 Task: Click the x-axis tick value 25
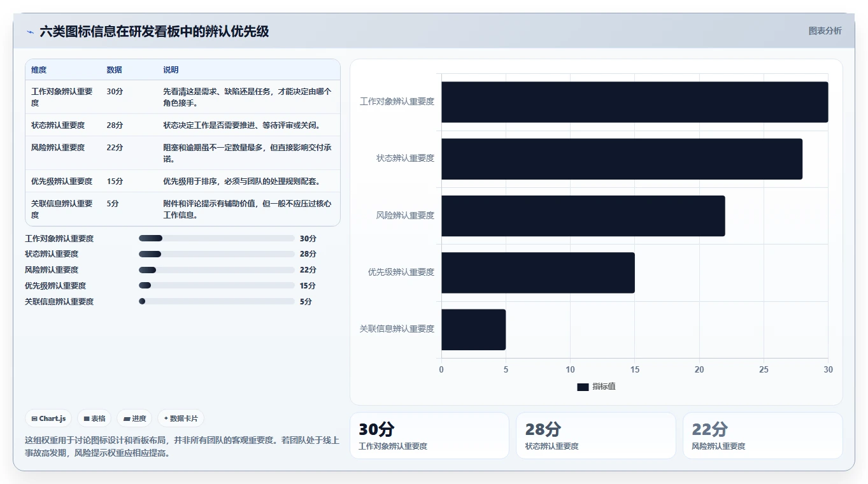(764, 370)
